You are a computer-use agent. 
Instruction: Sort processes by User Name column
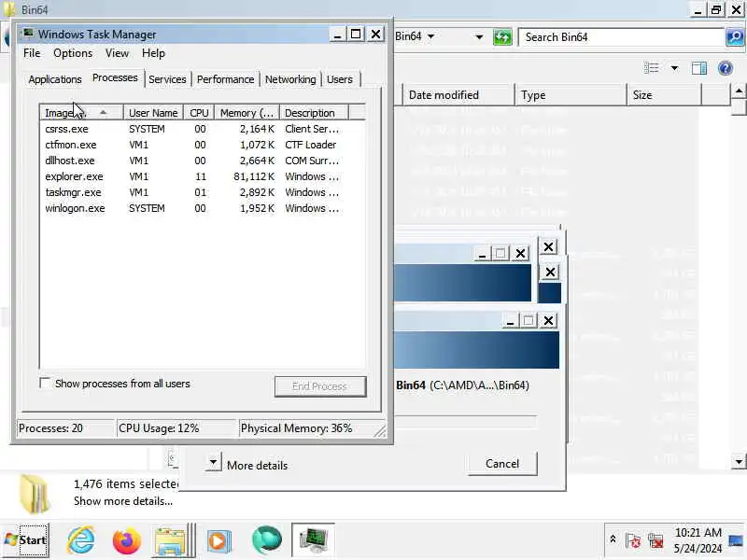tap(153, 113)
